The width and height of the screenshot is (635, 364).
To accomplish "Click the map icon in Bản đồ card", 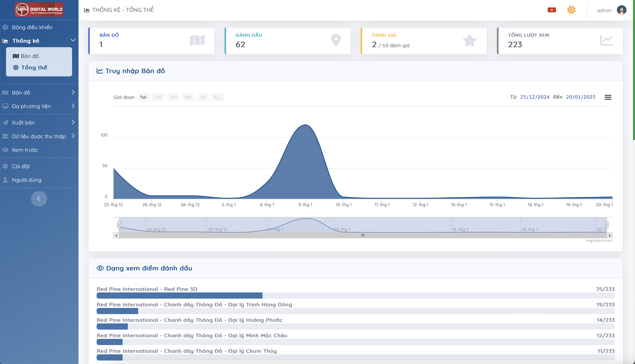I will tap(197, 40).
